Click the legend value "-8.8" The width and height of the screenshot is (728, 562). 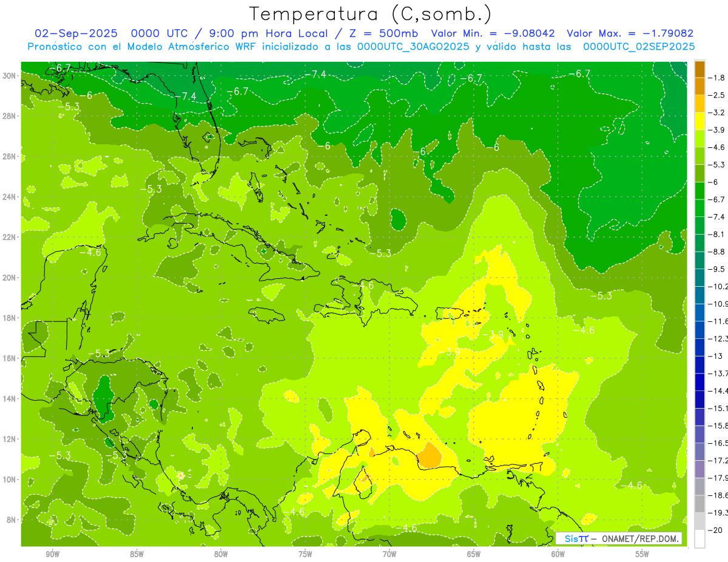(718, 252)
